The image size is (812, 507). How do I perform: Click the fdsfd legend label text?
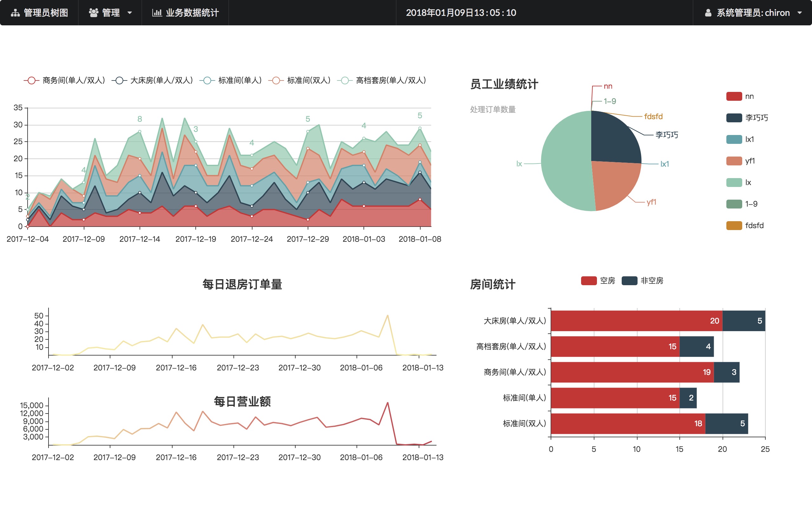(754, 225)
